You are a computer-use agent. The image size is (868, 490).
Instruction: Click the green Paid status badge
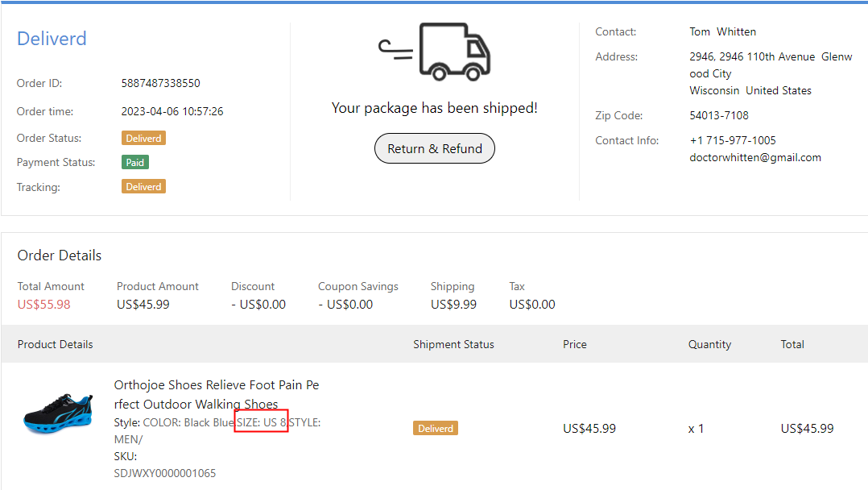(135, 162)
